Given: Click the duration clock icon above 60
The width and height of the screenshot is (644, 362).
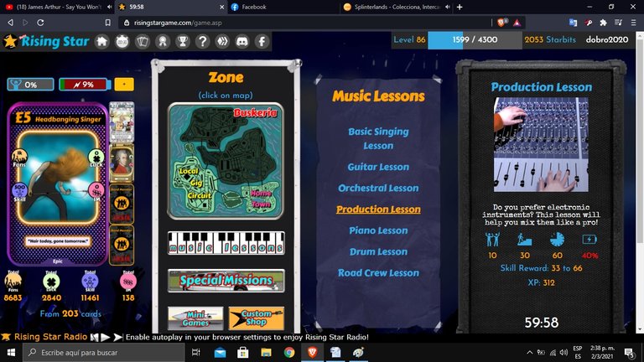Looking at the screenshot, I should (558, 240).
